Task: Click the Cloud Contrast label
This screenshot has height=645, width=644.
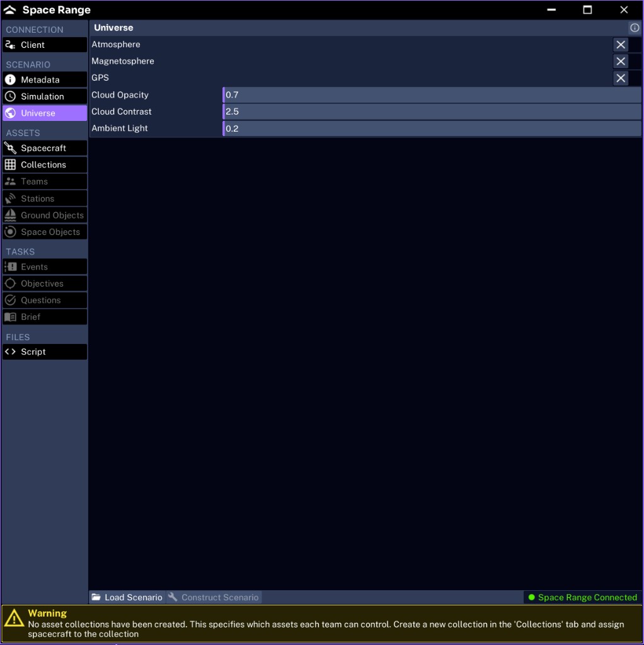Action: pyautogui.click(x=122, y=111)
